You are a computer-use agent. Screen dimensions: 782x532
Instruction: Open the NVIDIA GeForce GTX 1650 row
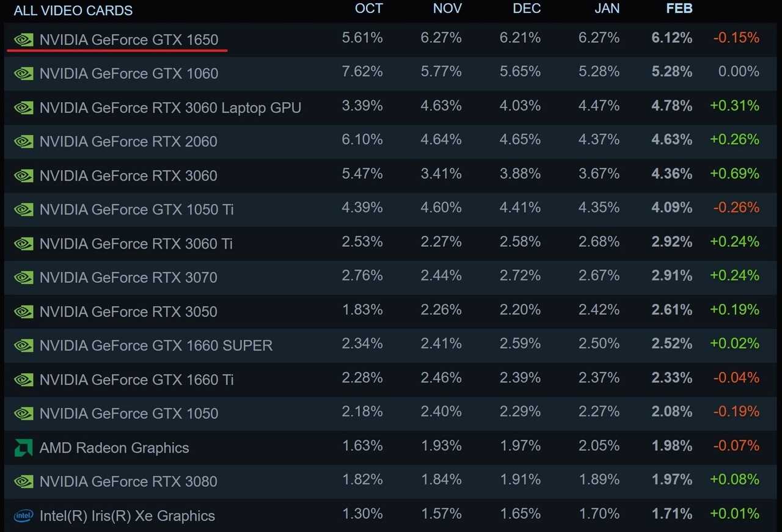click(x=391, y=40)
